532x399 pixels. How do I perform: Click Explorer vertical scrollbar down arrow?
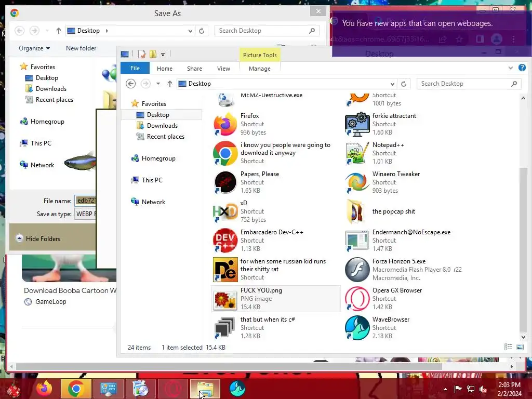point(523,337)
